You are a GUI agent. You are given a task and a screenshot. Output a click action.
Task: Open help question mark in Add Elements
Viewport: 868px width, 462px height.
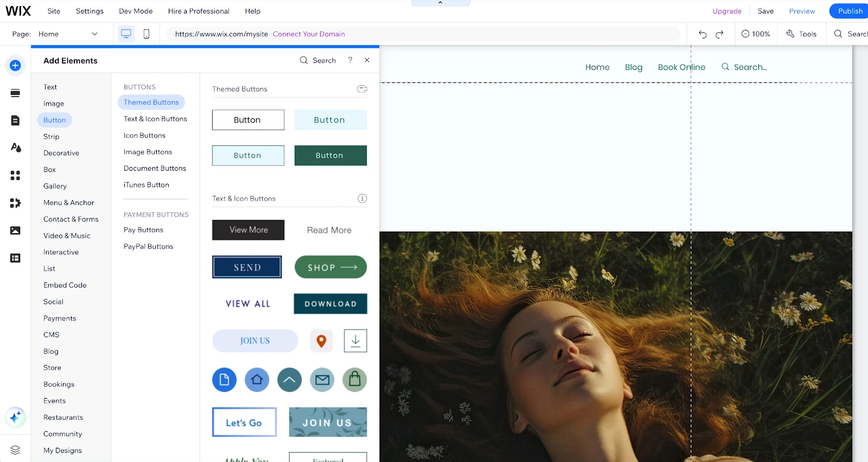click(350, 60)
